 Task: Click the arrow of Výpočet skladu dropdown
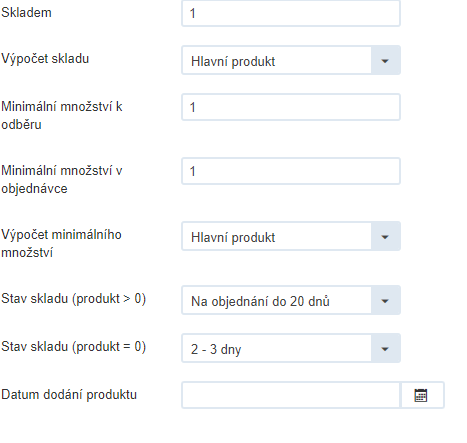point(385,61)
